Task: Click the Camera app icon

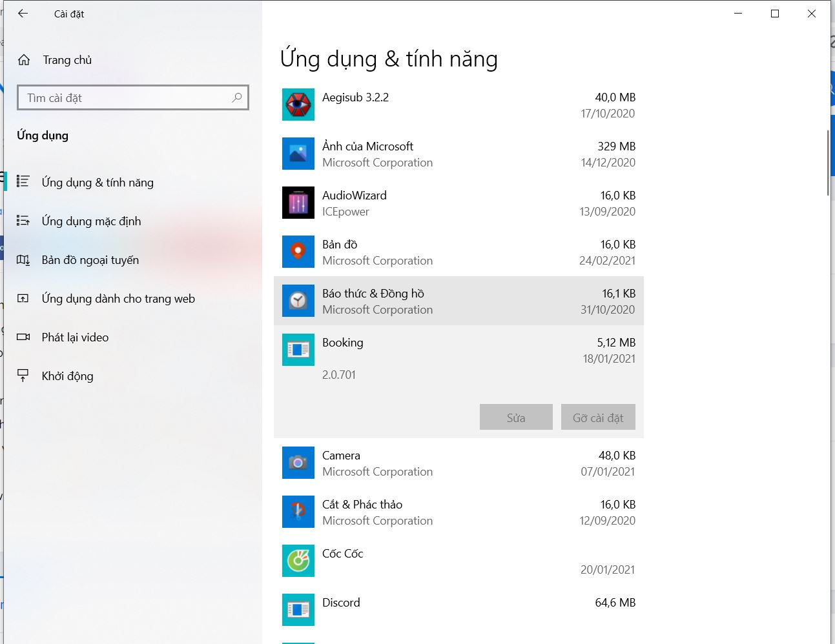Action: coord(298,463)
